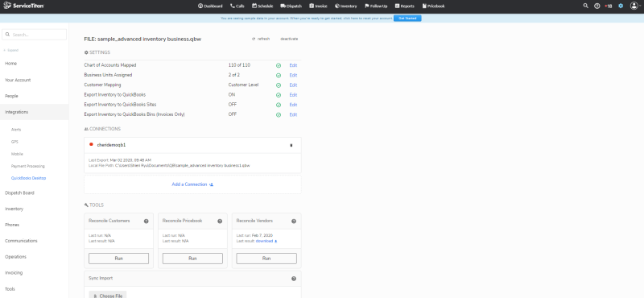
Task: Open Payment Processing under Integrations
Action: [28, 166]
